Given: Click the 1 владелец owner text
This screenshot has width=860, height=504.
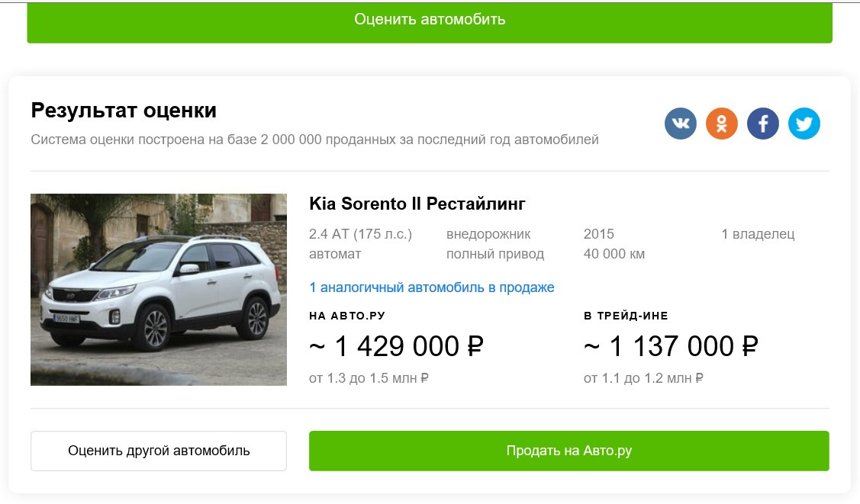Looking at the screenshot, I should [x=758, y=234].
